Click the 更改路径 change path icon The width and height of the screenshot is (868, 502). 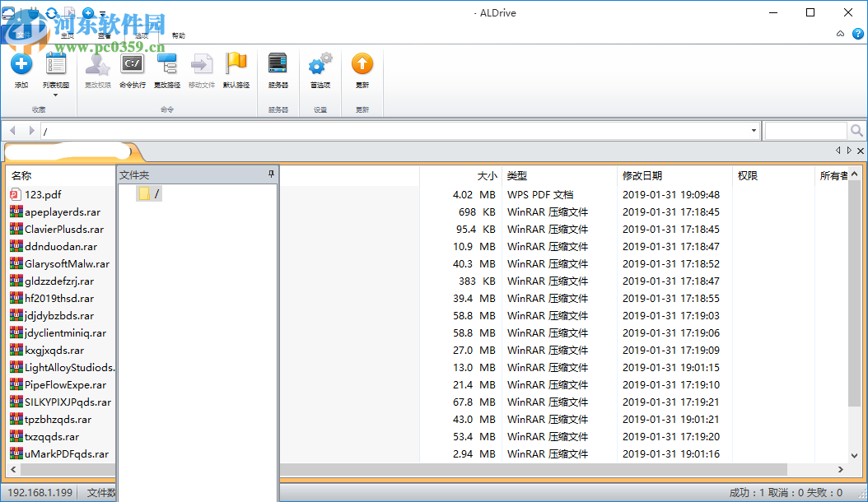(x=166, y=64)
